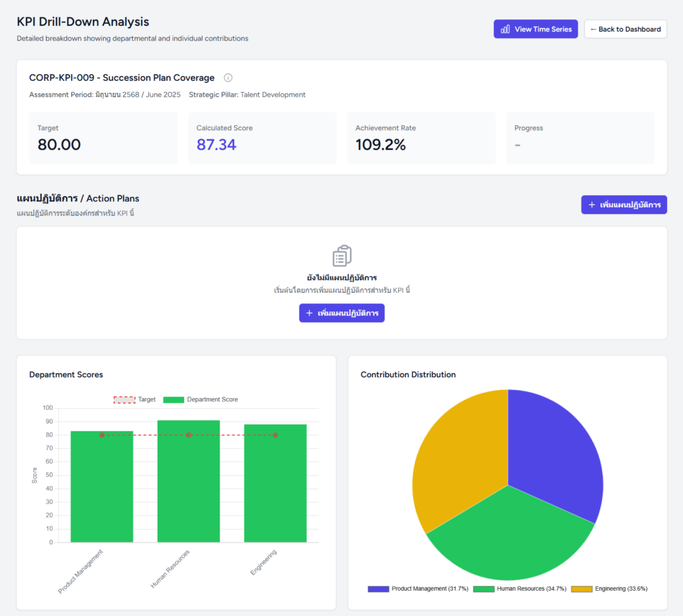Image resolution: width=683 pixels, height=616 pixels.
Task: Go back to Dashboard
Action: [625, 29]
